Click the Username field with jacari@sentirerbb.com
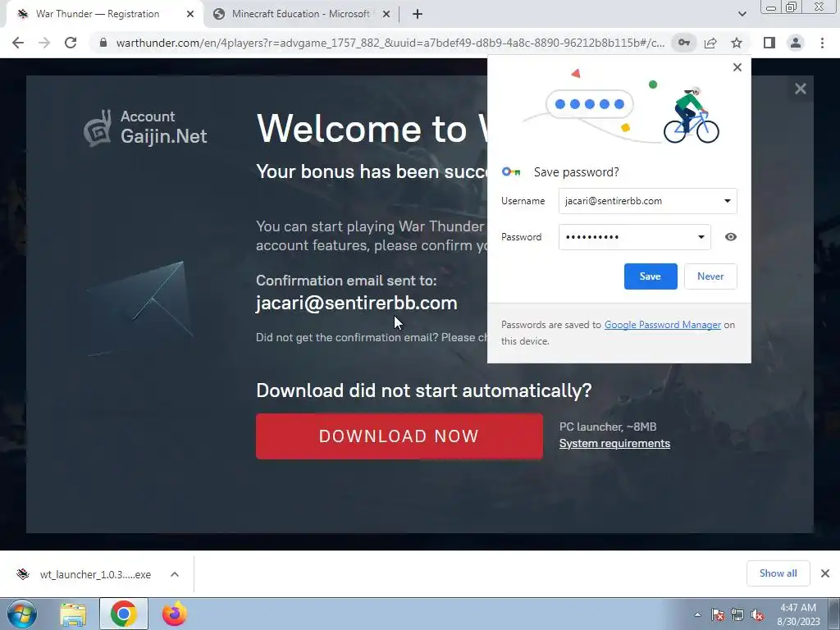Viewport: 840px width, 630px height. (x=648, y=201)
